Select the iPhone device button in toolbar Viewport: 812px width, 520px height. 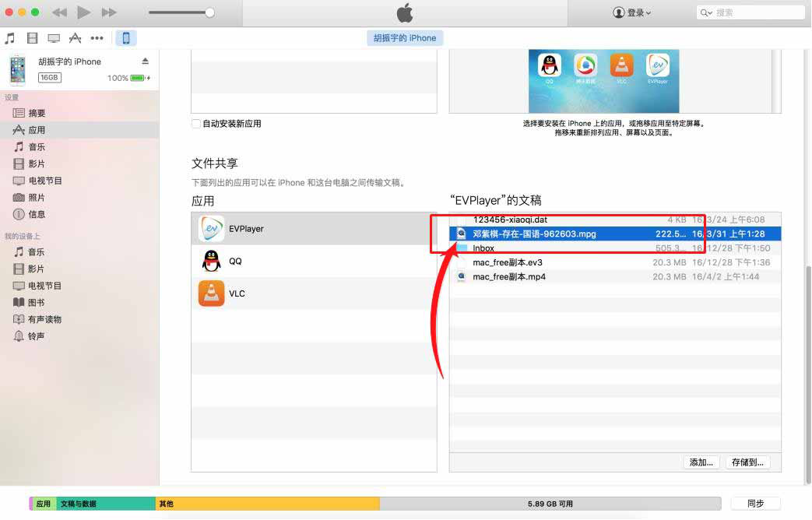pyautogui.click(x=125, y=38)
